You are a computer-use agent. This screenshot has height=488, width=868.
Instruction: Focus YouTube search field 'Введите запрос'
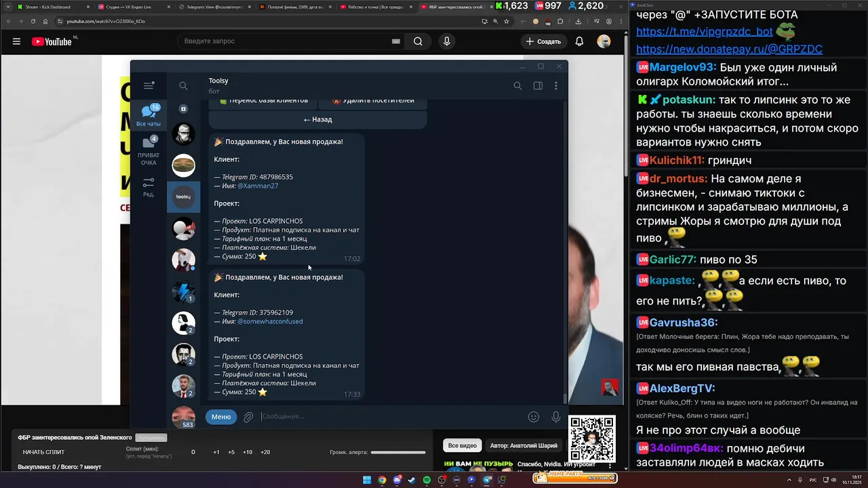click(285, 41)
